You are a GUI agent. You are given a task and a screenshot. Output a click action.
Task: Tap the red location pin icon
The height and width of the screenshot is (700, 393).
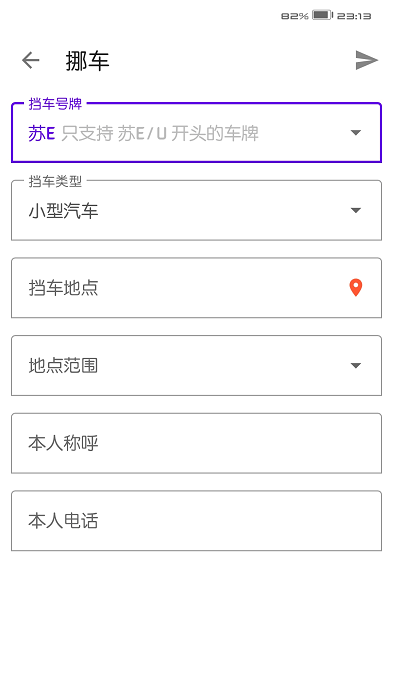coord(355,288)
